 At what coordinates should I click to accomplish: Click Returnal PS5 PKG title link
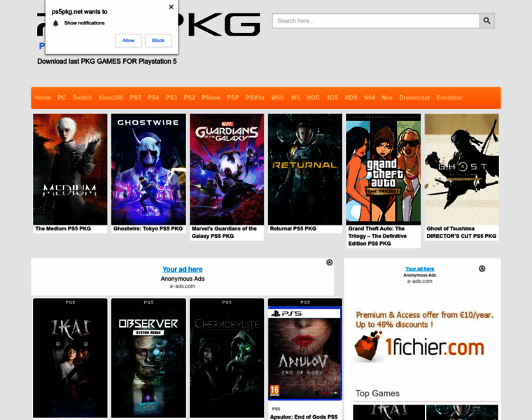pyautogui.click(x=293, y=229)
